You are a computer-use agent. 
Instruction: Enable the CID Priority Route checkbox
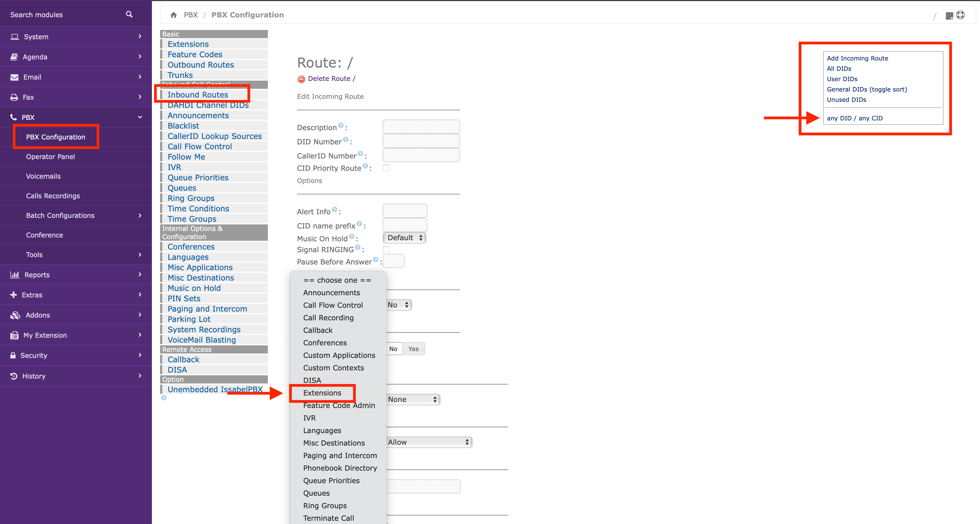tap(386, 168)
